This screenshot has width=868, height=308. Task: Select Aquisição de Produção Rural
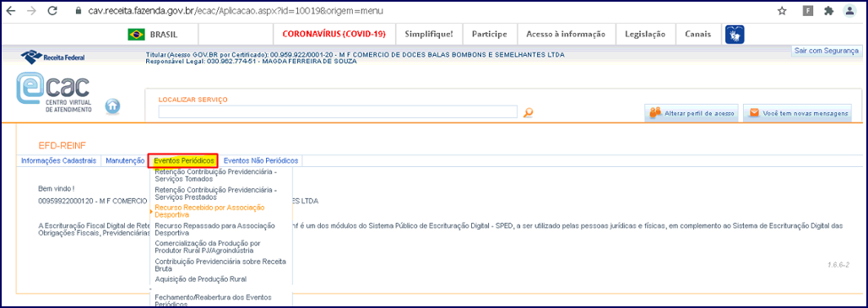pos(200,278)
